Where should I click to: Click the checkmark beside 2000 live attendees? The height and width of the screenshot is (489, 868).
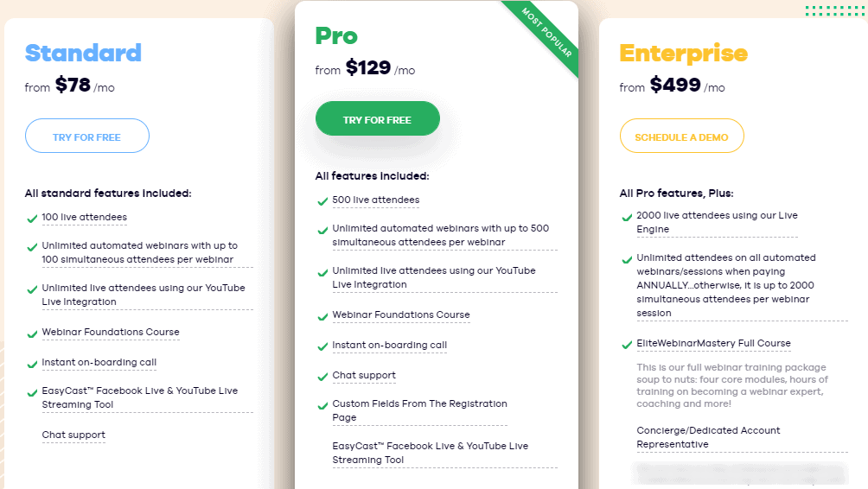[627, 218]
